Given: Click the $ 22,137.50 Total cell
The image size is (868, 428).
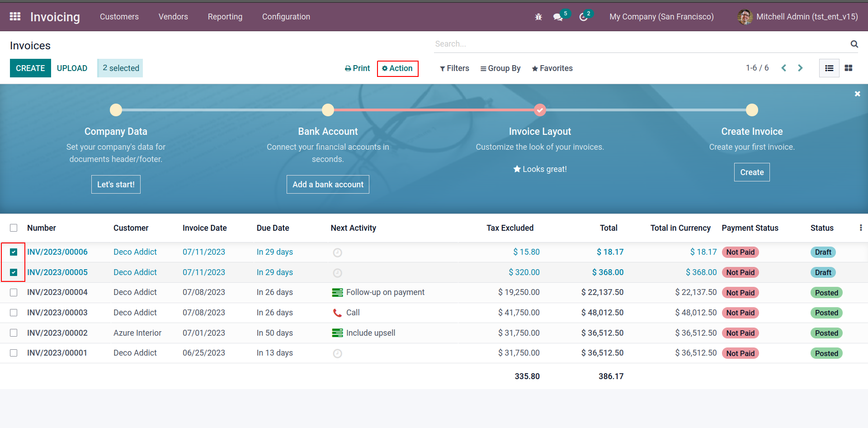Looking at the screenshot, I should pos(603,292).
